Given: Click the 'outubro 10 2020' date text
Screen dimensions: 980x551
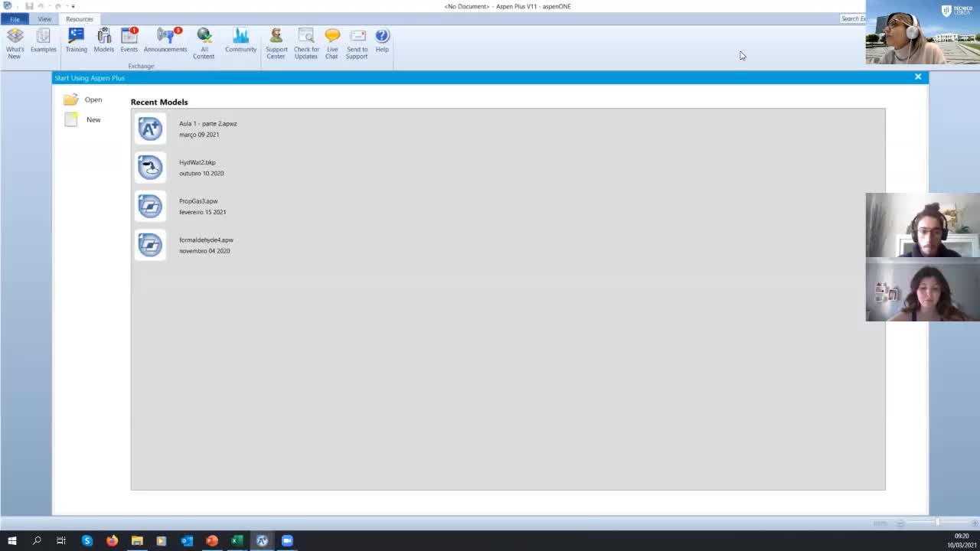Looking at the screenshot, I should click(x=201, y=173).
